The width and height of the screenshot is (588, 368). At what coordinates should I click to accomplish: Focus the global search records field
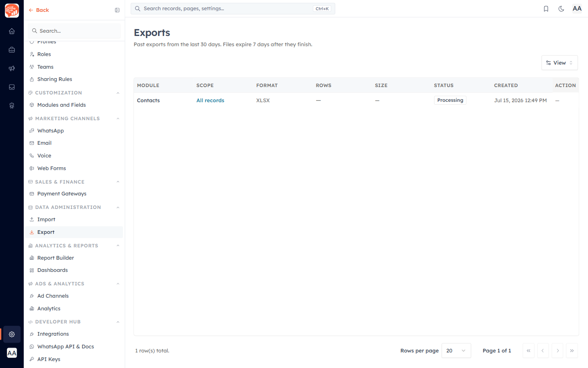233,9
